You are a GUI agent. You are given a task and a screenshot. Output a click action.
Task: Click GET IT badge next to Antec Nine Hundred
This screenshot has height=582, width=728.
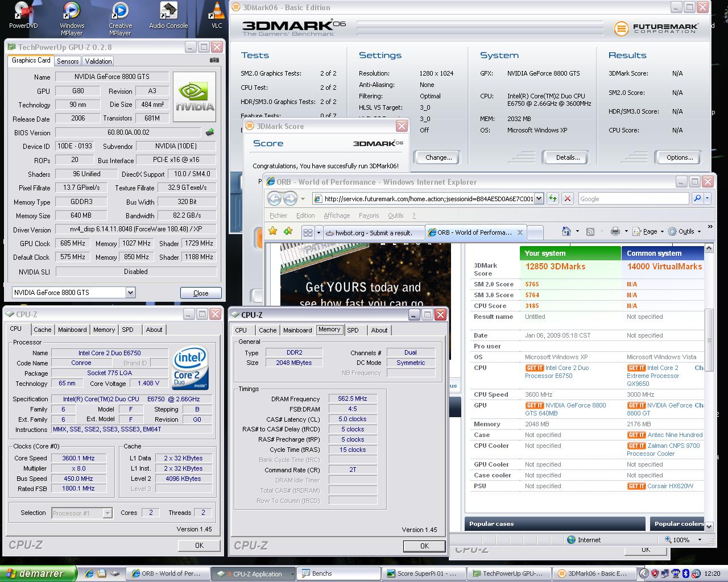tap(636, 435)
